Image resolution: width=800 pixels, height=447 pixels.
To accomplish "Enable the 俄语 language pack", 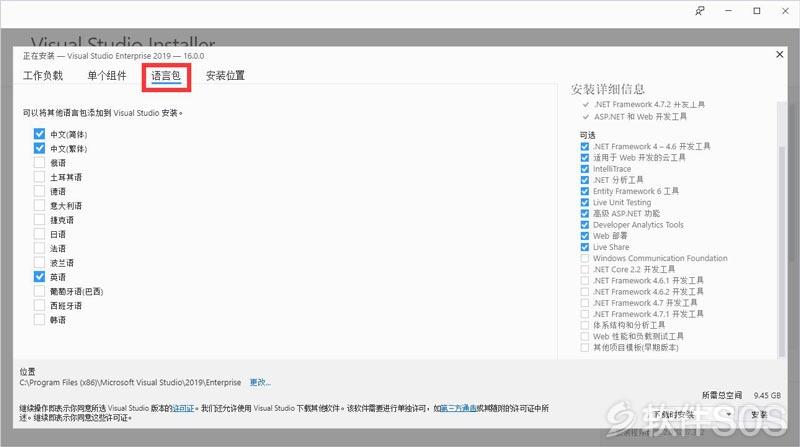I will (x=39, y=163).
